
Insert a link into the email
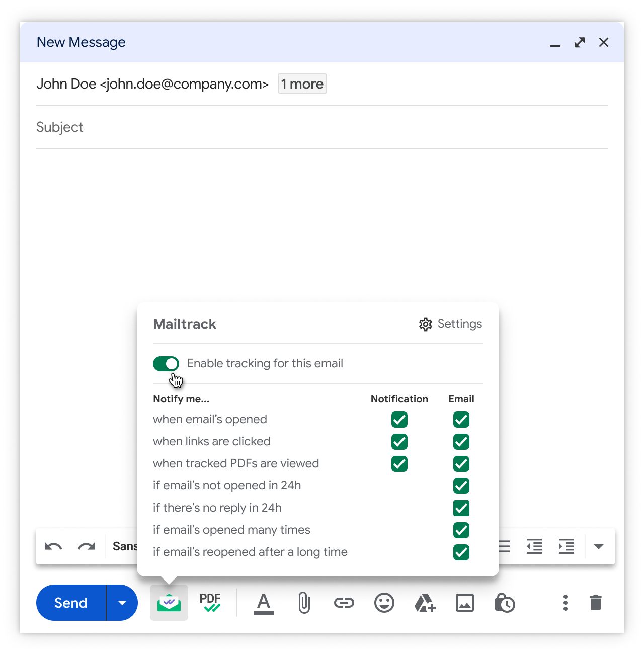344,603
